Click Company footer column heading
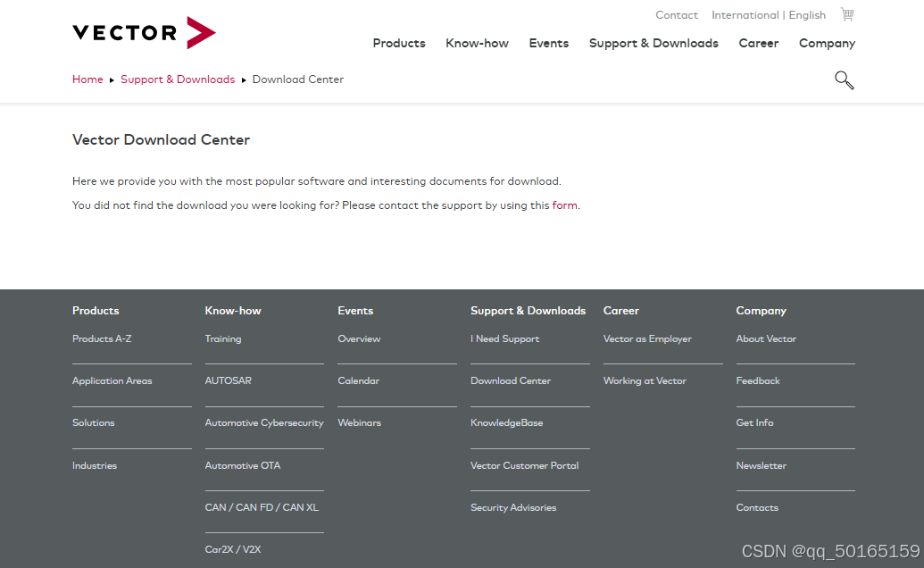The image size is (924, 568). click(761, 311)
